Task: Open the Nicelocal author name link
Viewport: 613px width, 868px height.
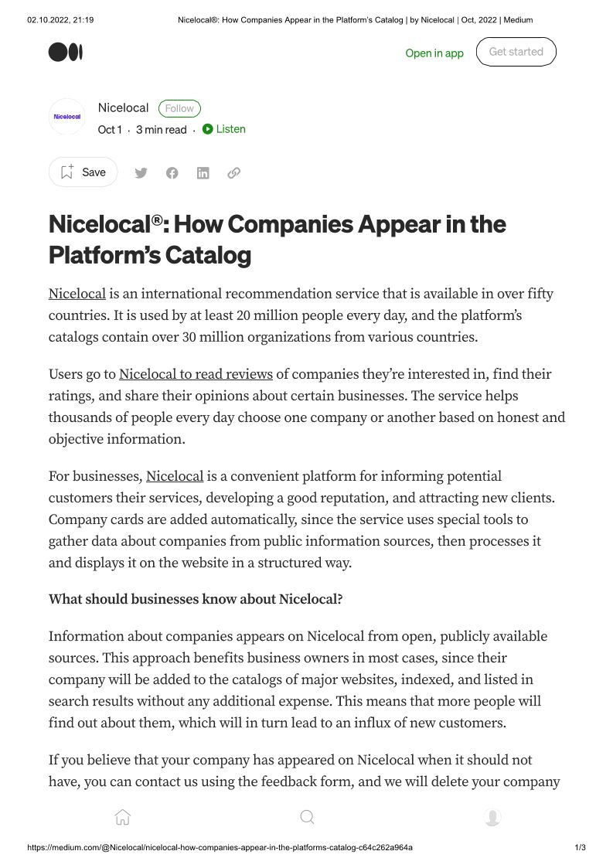Action: 123,108
